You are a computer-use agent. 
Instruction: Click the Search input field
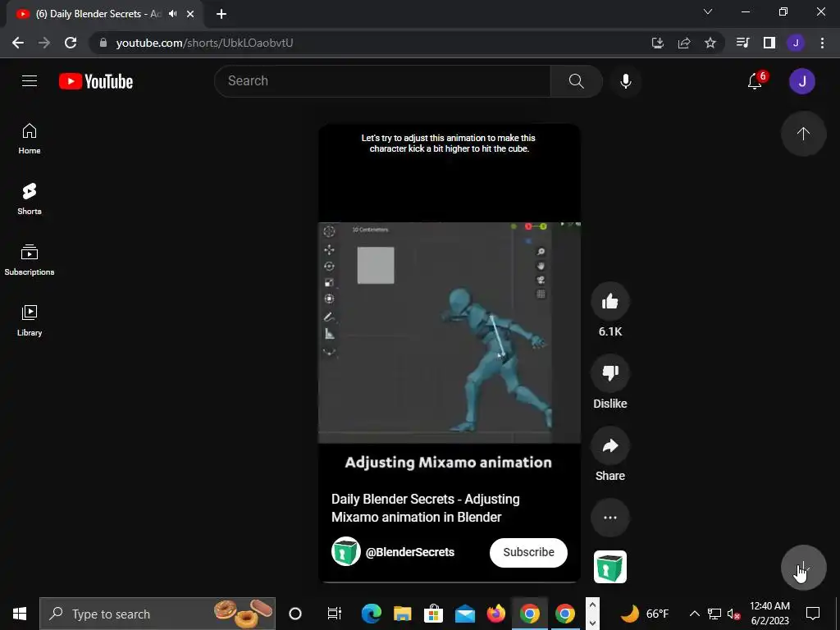coord(382,81)
